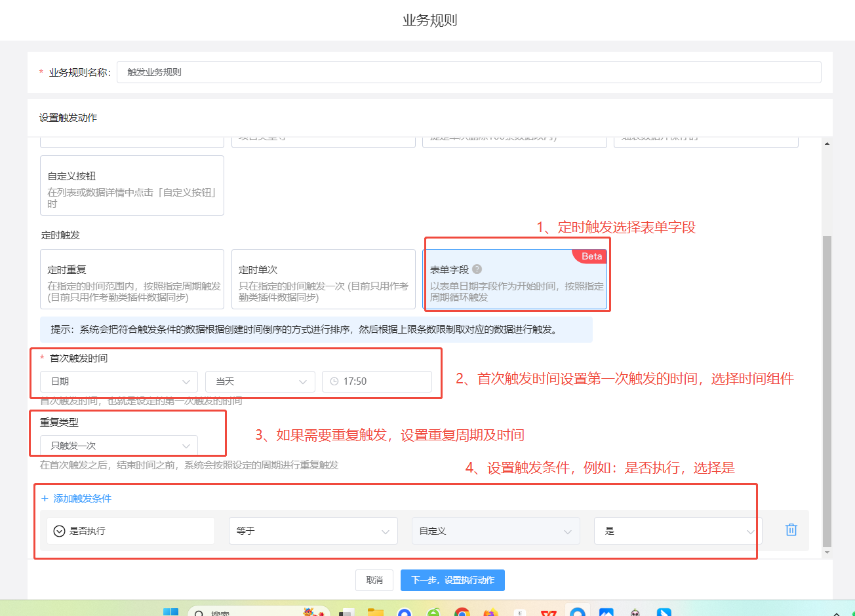Open Google Chrome from the taskbar
The image size is (855, 616).
(x=462, y=612)
